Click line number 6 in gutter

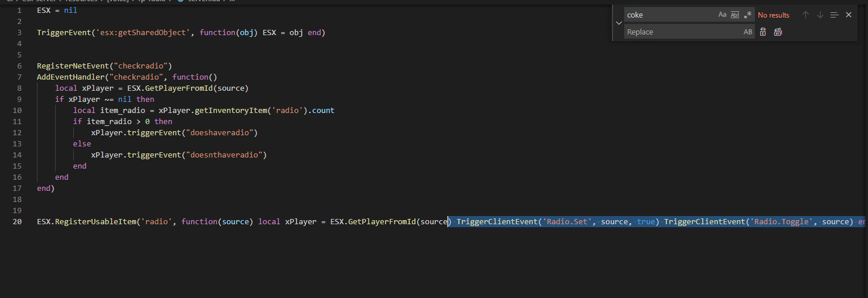[x=19, y=66]
